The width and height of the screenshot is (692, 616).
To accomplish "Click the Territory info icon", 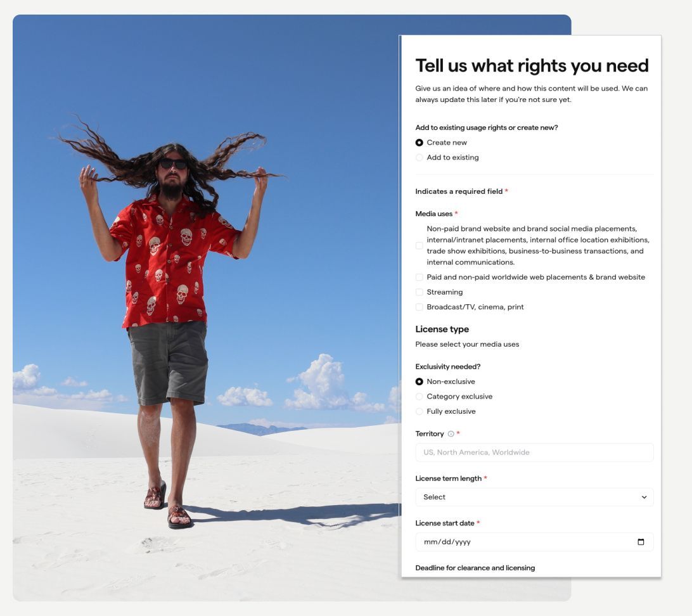I will tap(451, 433).
